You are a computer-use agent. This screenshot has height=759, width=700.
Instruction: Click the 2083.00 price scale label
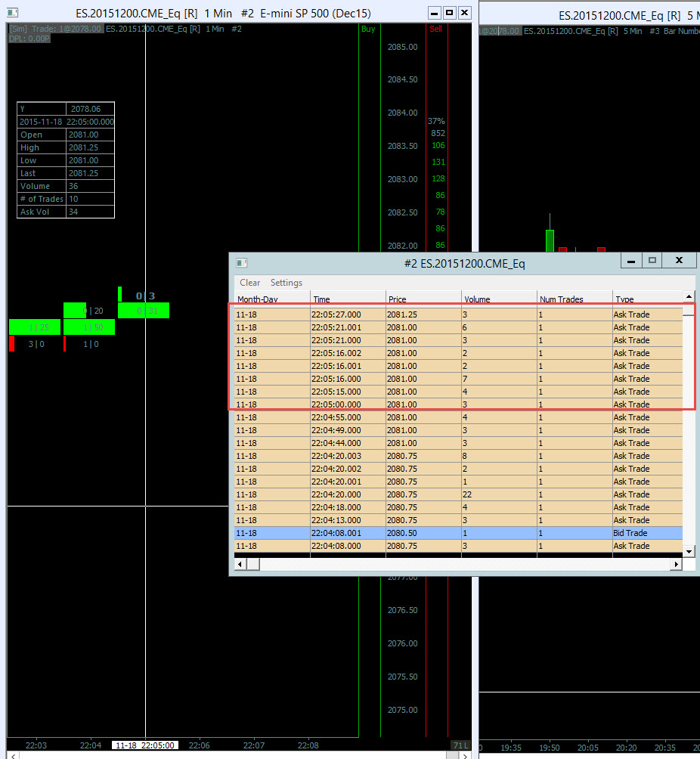click(x=402, y=179)
